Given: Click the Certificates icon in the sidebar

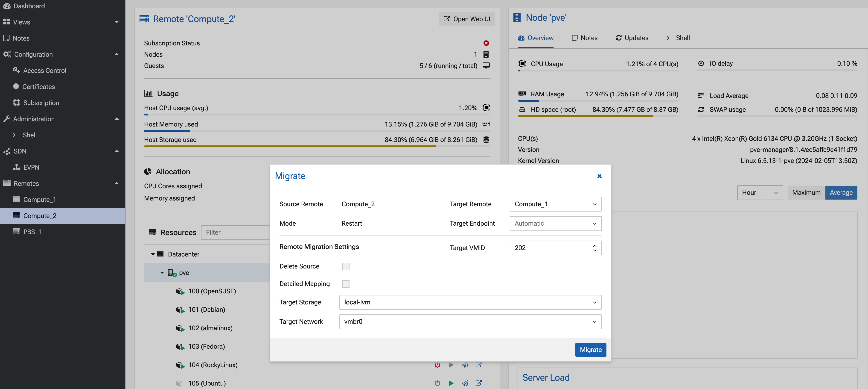Looking at the screenshot, I should [16, 86].
